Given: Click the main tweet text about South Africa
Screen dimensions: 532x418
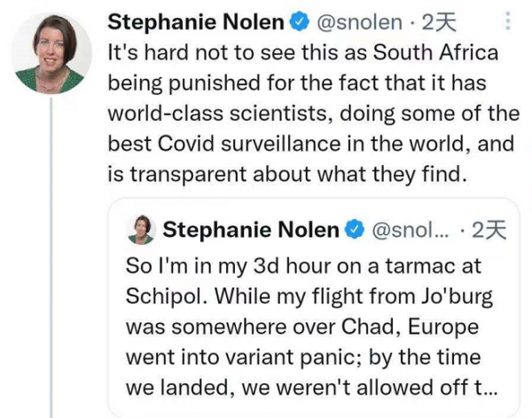Looking at the screenshot, I should 301,113.
